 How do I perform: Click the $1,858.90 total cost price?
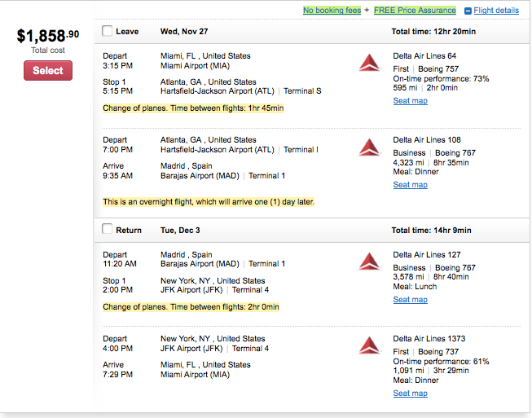48,36
